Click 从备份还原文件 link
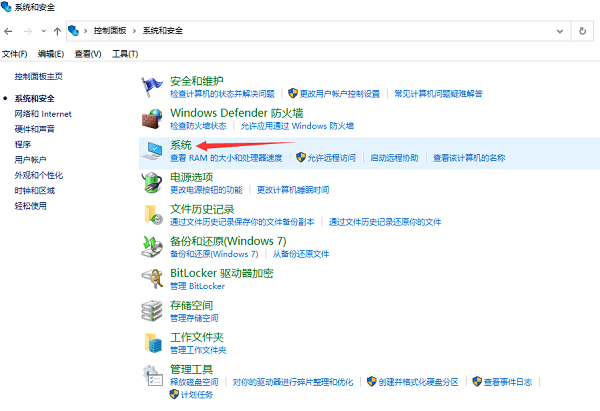The width and height of the screenshot is (600, 411). tap(301, 254)
